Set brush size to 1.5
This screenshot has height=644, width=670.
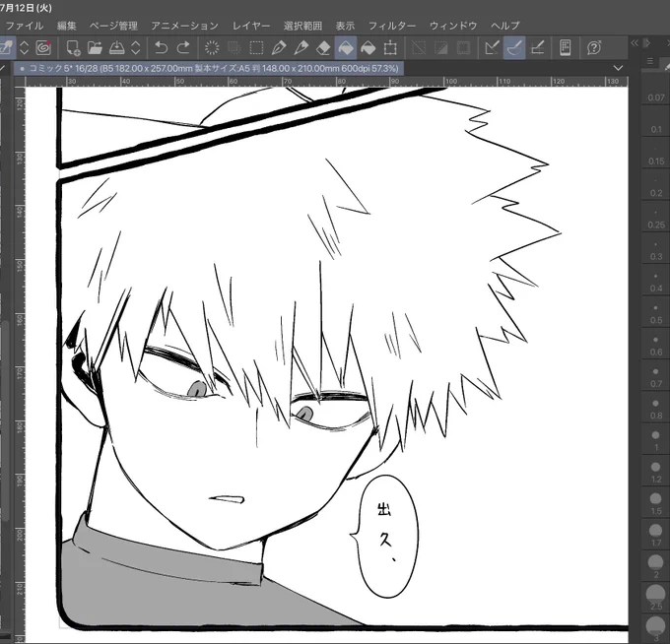[656, 503]
